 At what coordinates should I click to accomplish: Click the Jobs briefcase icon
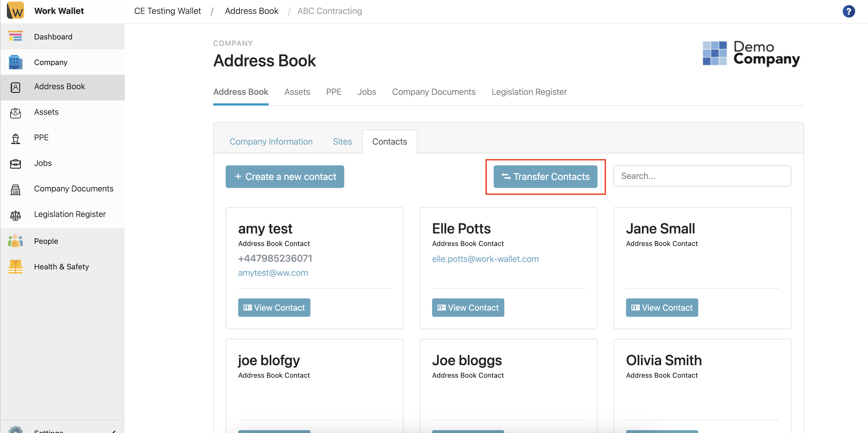[15, 164]
